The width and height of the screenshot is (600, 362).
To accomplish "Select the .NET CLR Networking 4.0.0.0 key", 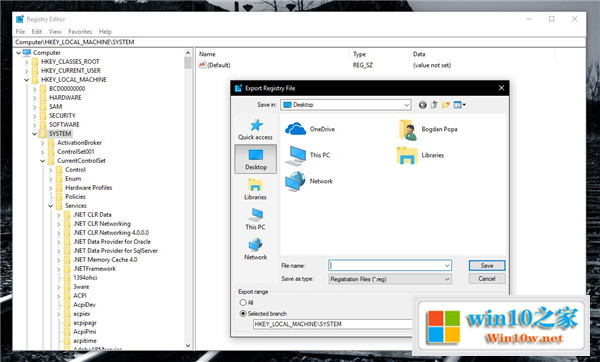I will pyautogui.click(x=111, y=233).
